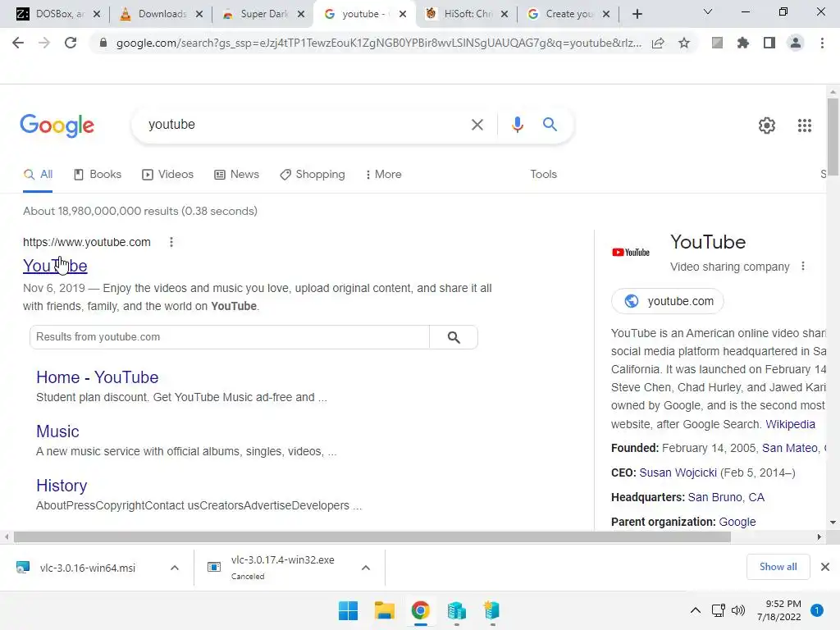Click the blue magnifier search button

click(x=550, y=125)
